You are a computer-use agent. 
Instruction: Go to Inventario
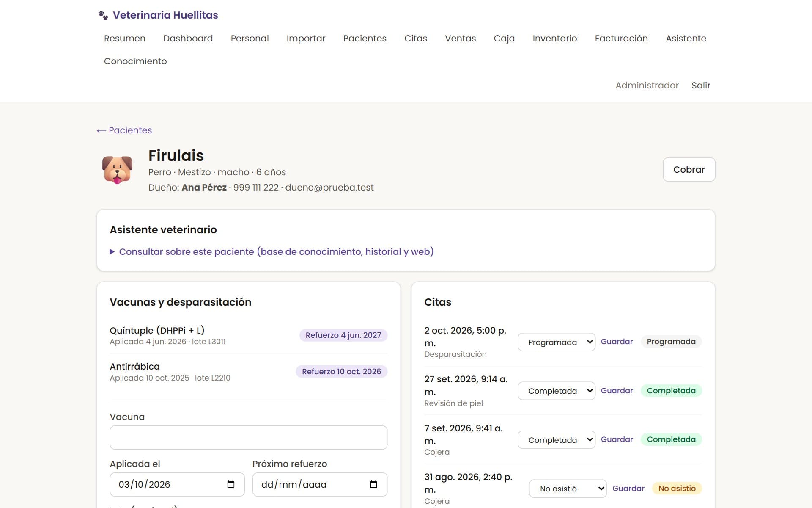coord(555,39)
